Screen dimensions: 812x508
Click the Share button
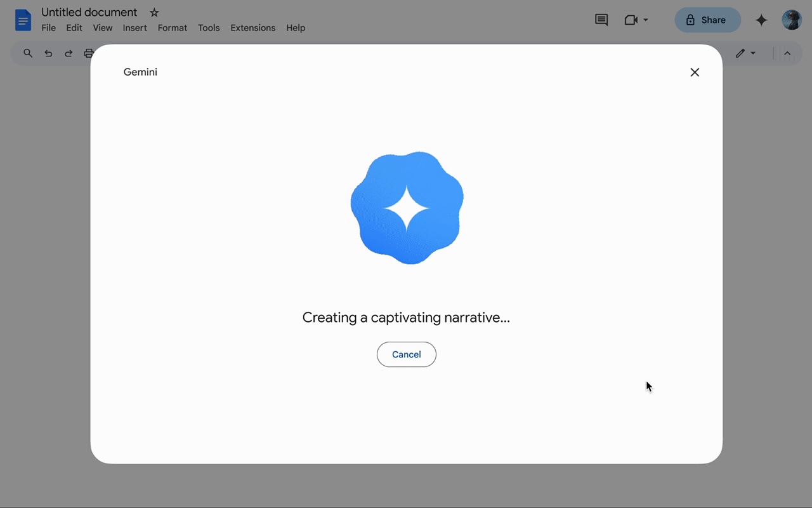tap(707, 20)
